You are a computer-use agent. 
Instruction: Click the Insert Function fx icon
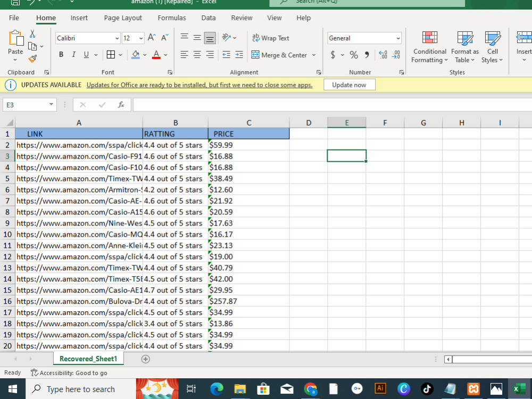click(121, 105)
